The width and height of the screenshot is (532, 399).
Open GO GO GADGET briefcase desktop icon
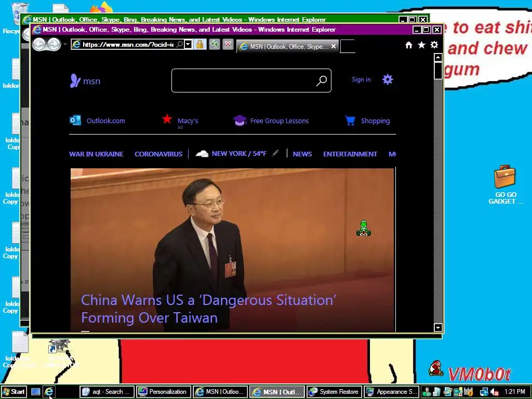pyautogui.click(x=505, y=184)
